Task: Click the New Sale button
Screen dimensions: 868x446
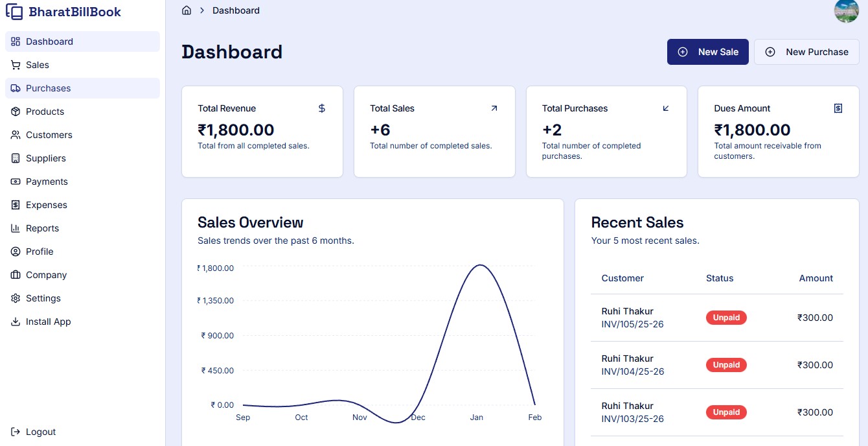Action: click(x=708, y=51)
